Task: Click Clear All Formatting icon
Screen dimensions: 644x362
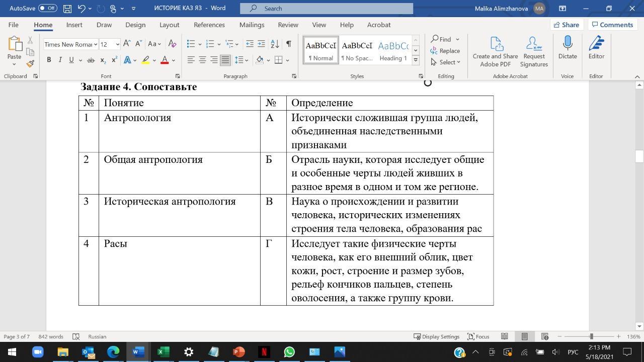Action: pos(172,44)
